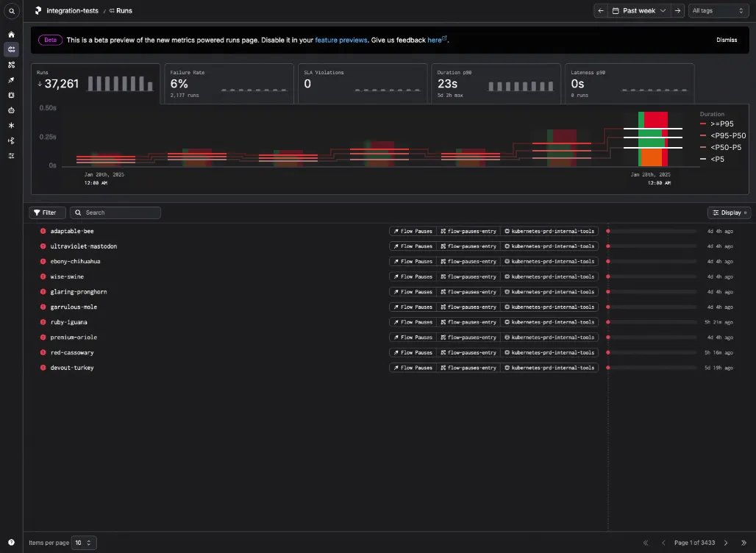The height and width of the screenshot is (553, 756).
Task: Click the help question mark icon
Action: pyautogui.click(x=12, y=543)
